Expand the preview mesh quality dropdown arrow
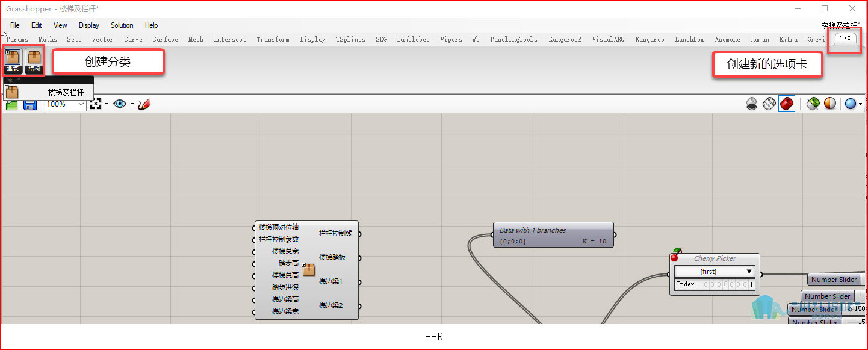This screenshot has width=868, height=350. point(861,104)
